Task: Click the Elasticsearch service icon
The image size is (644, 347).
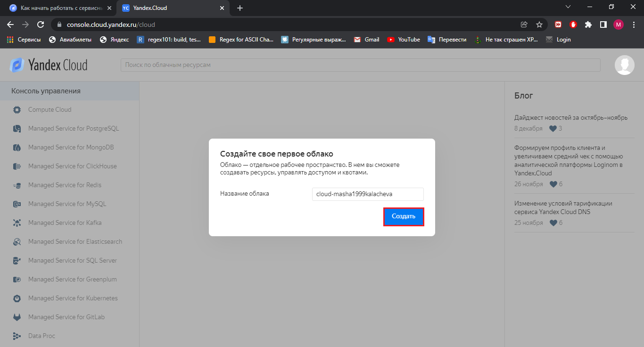Action: pos(17,242)
